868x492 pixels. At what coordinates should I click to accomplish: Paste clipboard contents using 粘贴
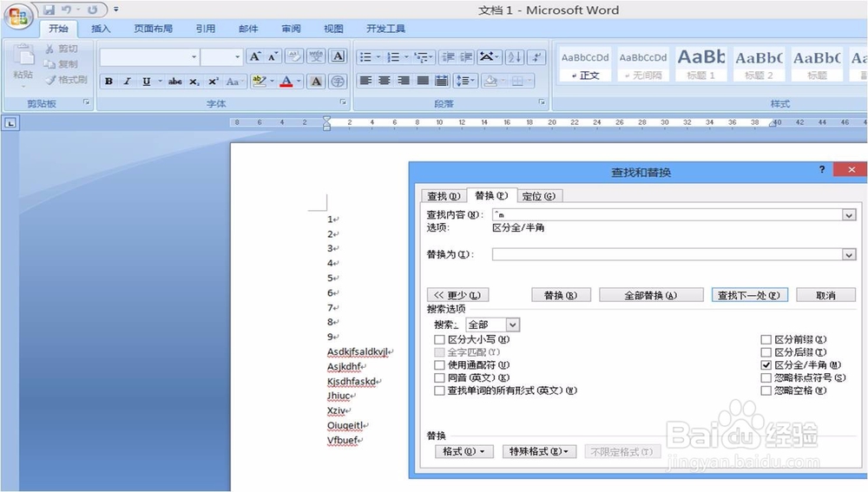(23, 63)
